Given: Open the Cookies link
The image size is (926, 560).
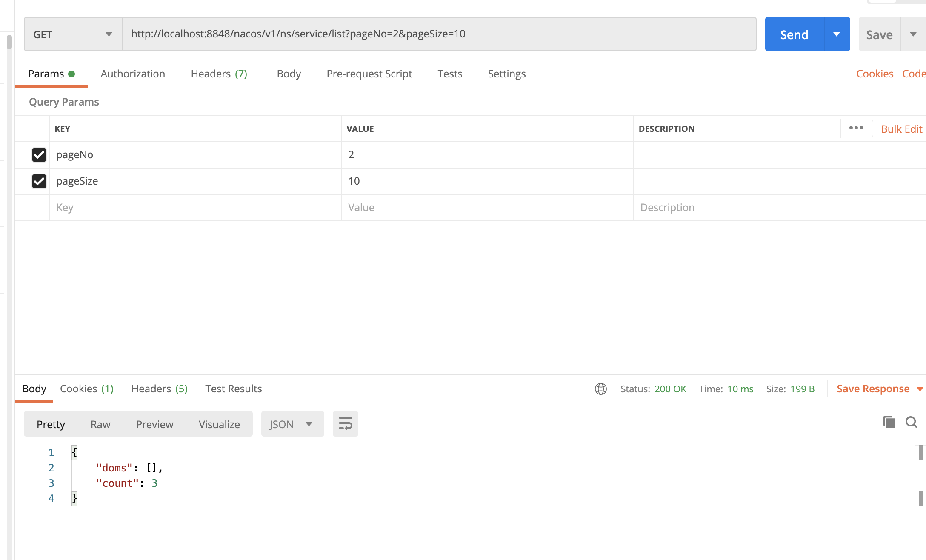Looking at the screenshot, I should click(x=875, y=74).
